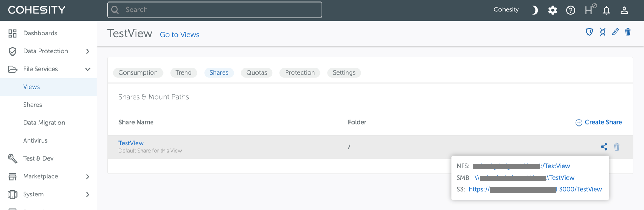Open the Protection tab
The width and height of the screenshot is (644, 210).
[x=300, y=73]
